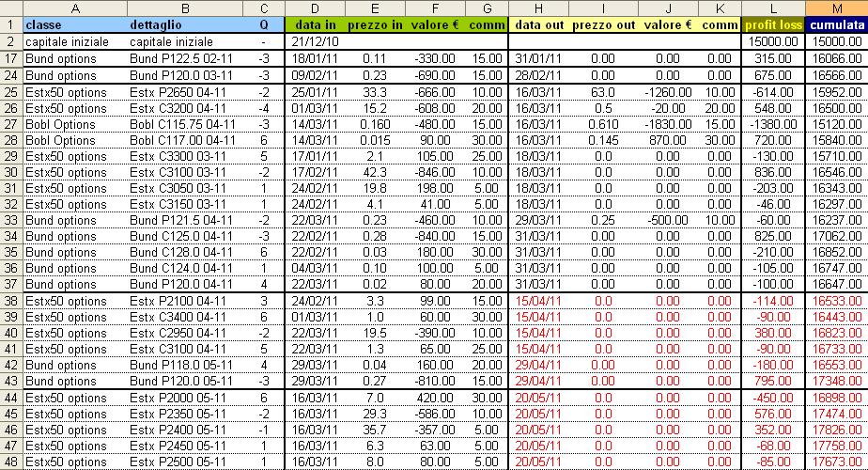The width and height of the screenshot is (868, 470).
Task: Select the "prezzo out" header cell
Action: [x=602, y=24]
